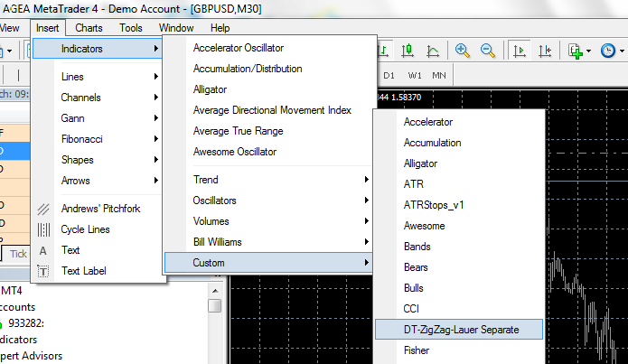Switch to the Tick tab

[16, 254]
